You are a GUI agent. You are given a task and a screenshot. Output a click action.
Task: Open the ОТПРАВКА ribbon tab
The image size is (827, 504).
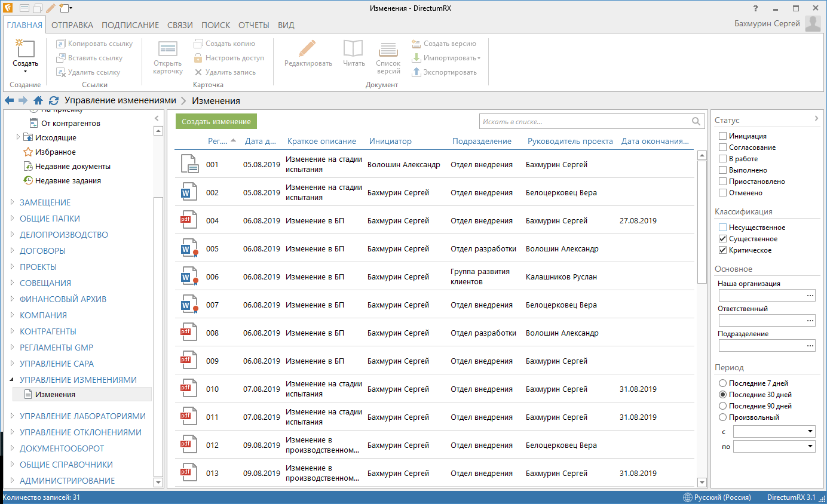coord(72,25)
